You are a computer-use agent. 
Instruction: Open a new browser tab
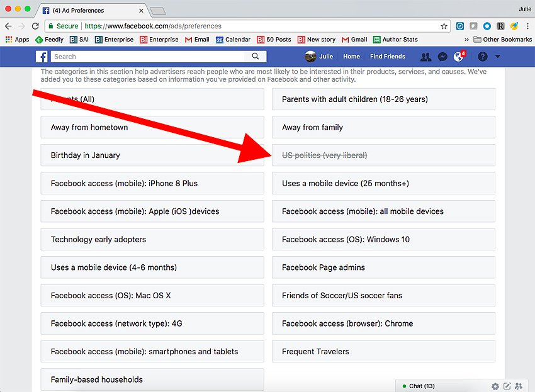pyautogui.click(x=158, y=11)
